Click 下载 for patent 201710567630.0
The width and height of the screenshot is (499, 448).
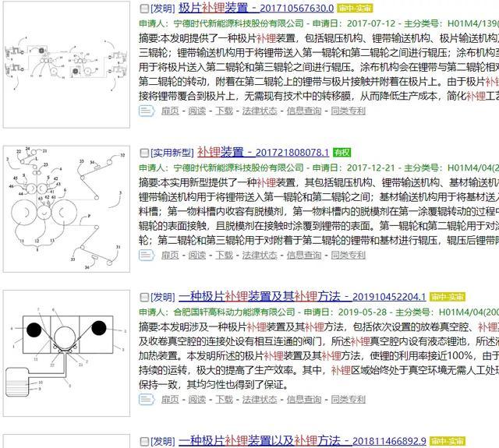tap(224, 111)
